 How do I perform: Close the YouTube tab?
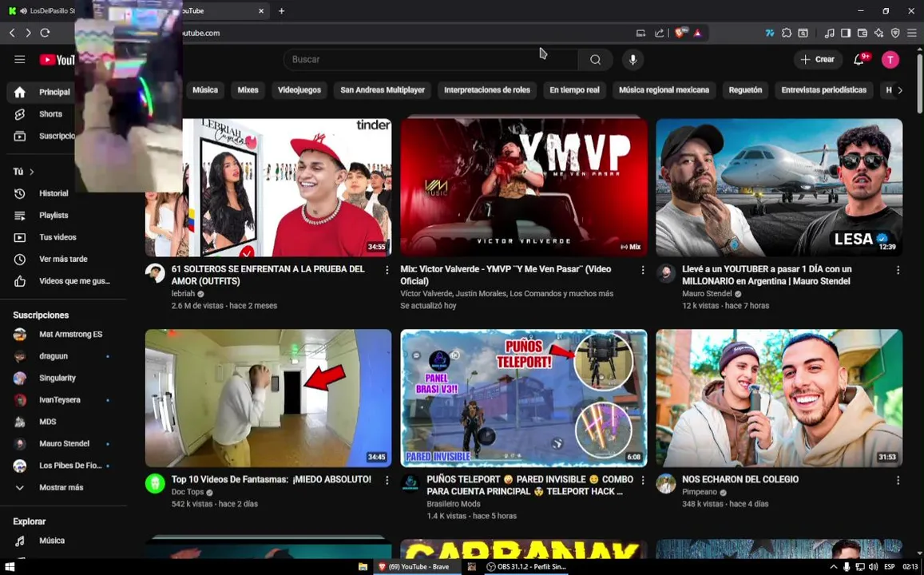pyautogui.click(x=261, y=10)
